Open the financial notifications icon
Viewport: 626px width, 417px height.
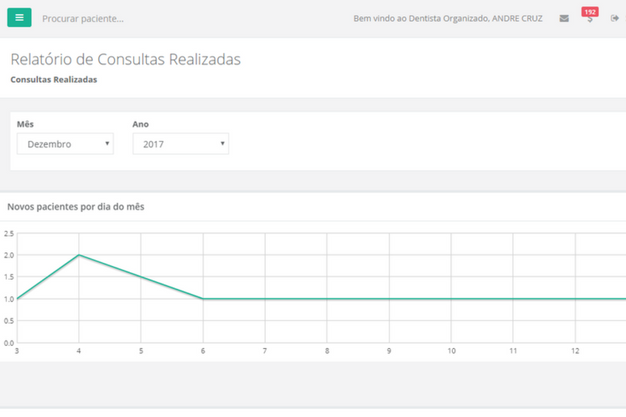pos(590,20)
